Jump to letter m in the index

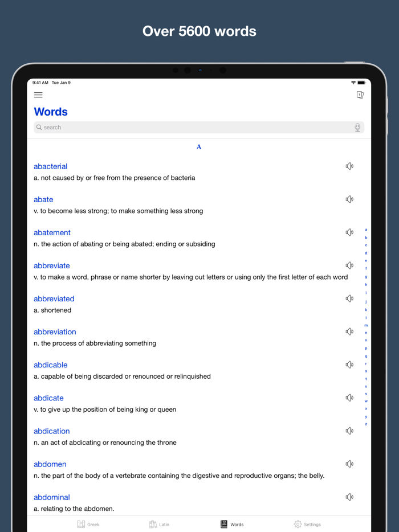pos(366,325)
